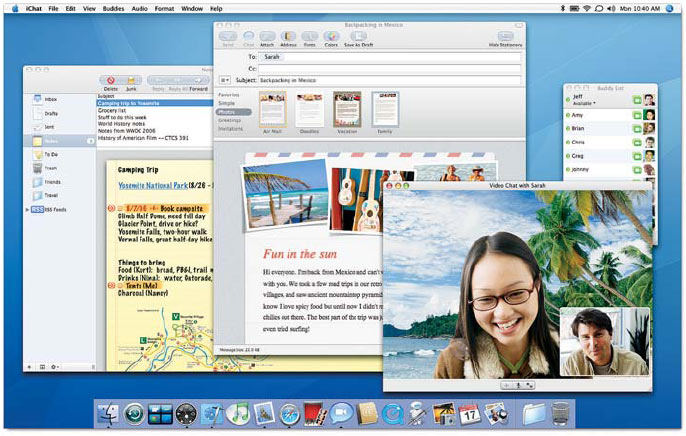Click the Yosemite National Park link in note
686x436 pixels.
(152, 187)
